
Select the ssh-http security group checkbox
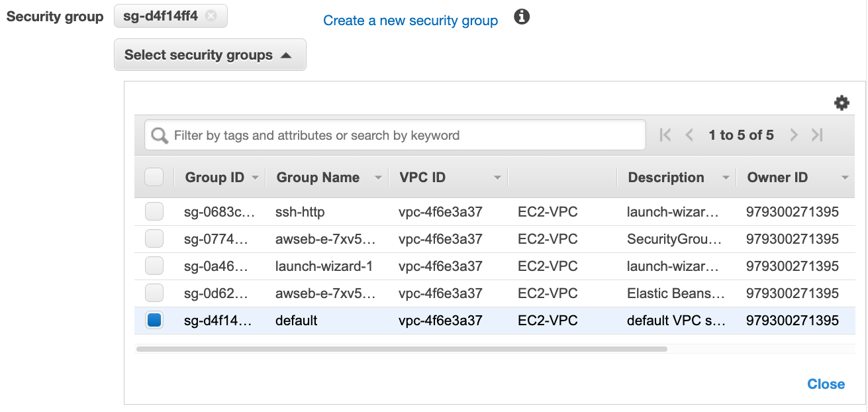click(154, 211)
